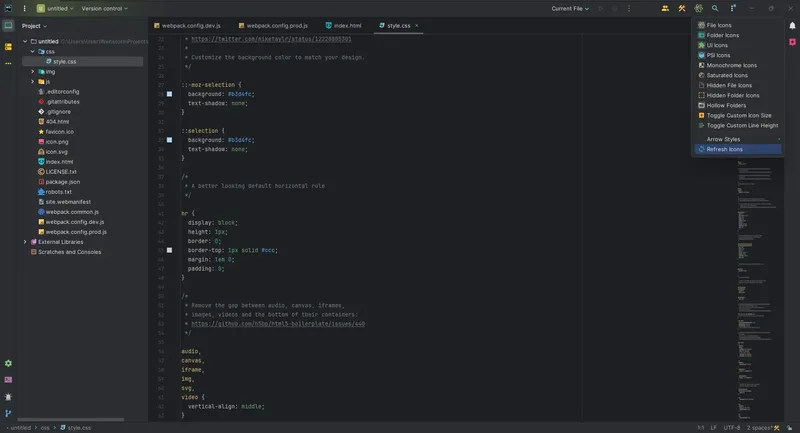800x433 pixels.
Task: Toggle Hollow Folders option
Action: 726,105
